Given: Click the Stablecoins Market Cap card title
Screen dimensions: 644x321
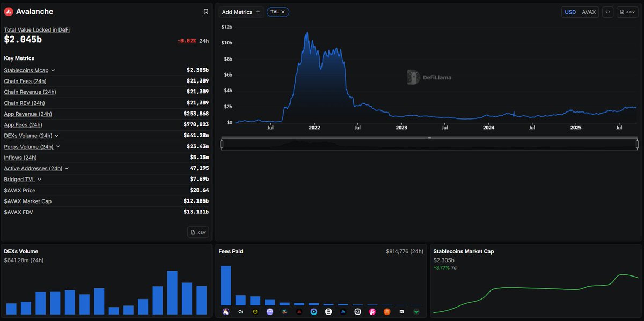Looking at the screenshot, I should [464, 251].
